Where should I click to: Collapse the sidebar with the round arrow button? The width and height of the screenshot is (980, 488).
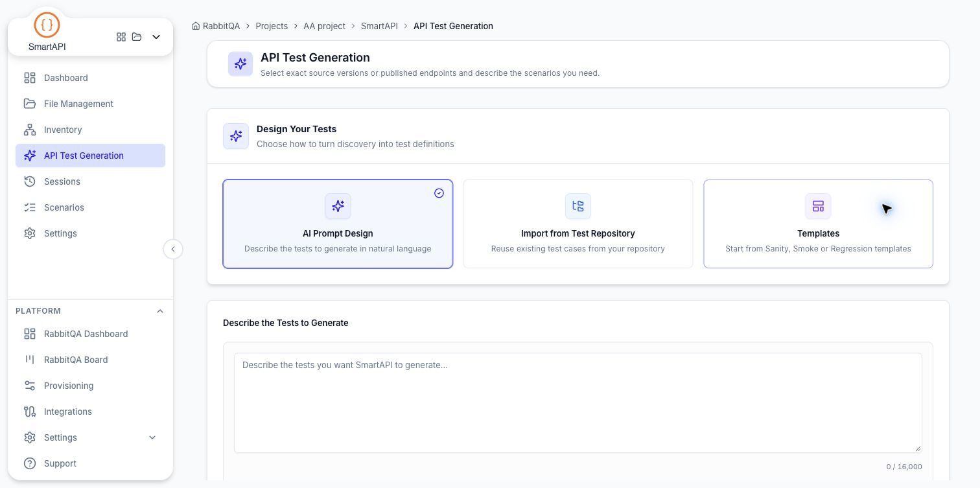173,249
